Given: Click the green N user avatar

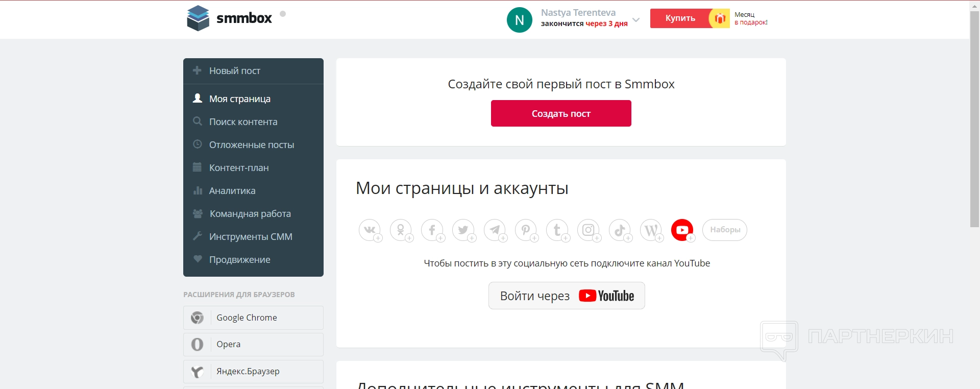Looking at the screenshot, I should [520, 20].
